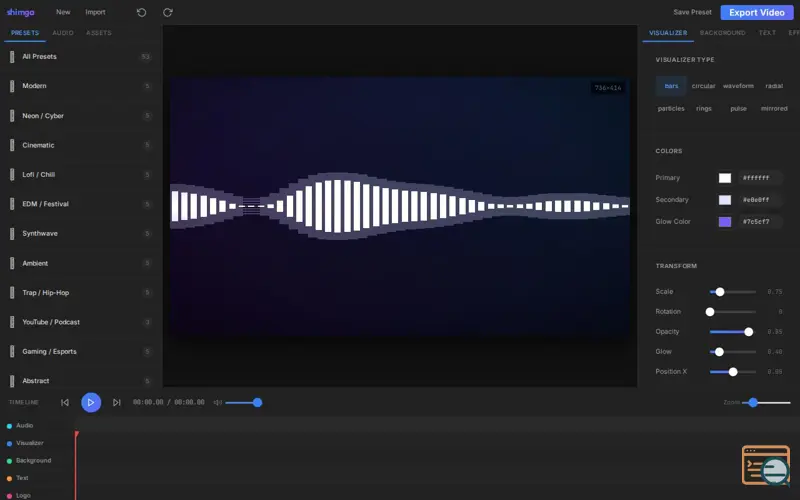Click the Secondary hex field #e0e0ff

pos(760,200)
